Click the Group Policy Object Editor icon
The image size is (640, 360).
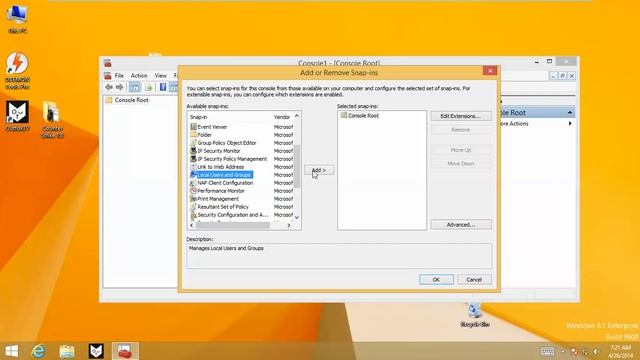193,143
